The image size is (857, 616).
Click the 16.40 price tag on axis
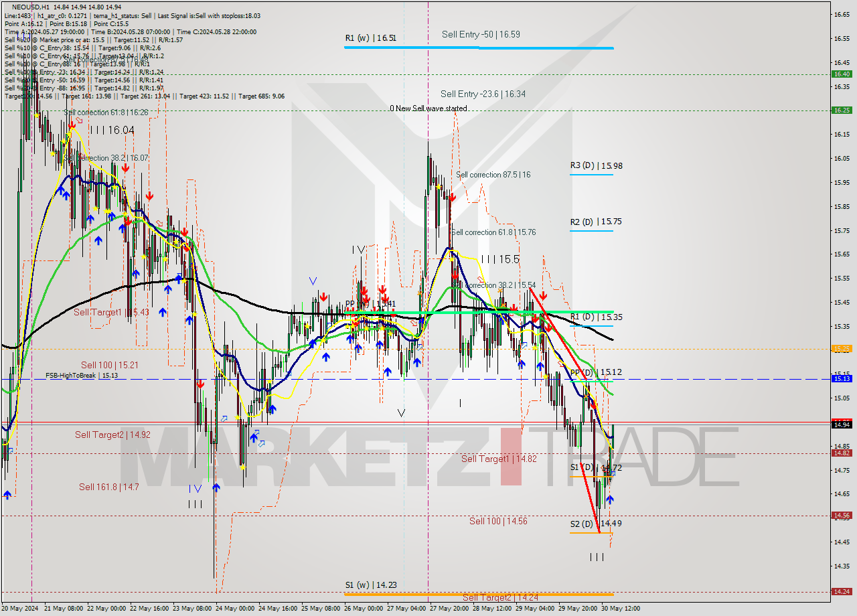coord(841,74)
